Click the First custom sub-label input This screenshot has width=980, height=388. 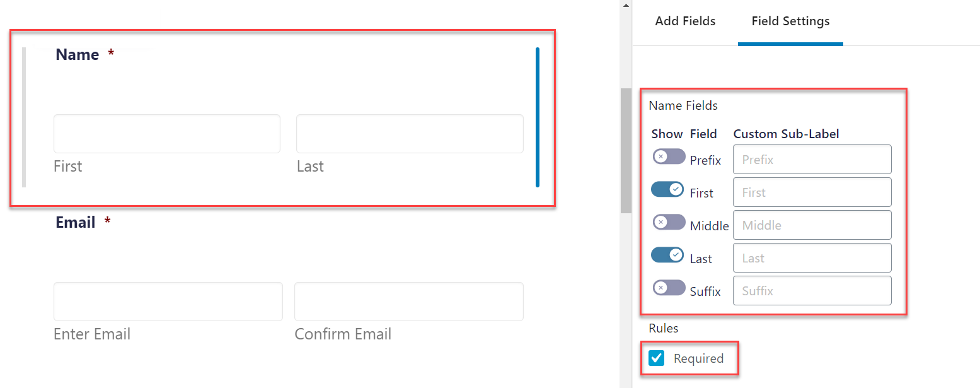pos(812,192)
